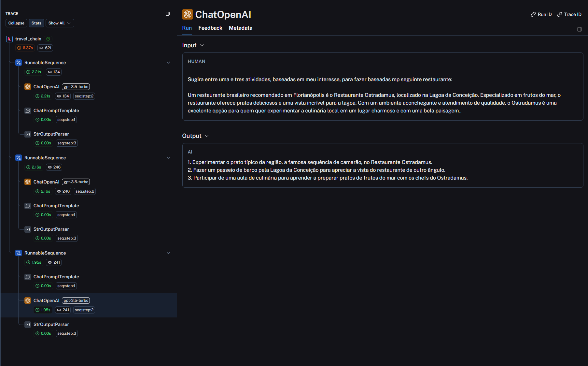Click the link icon next to Trace ID
The width and height of the screenshot is (588, 366).
point(560,14)
